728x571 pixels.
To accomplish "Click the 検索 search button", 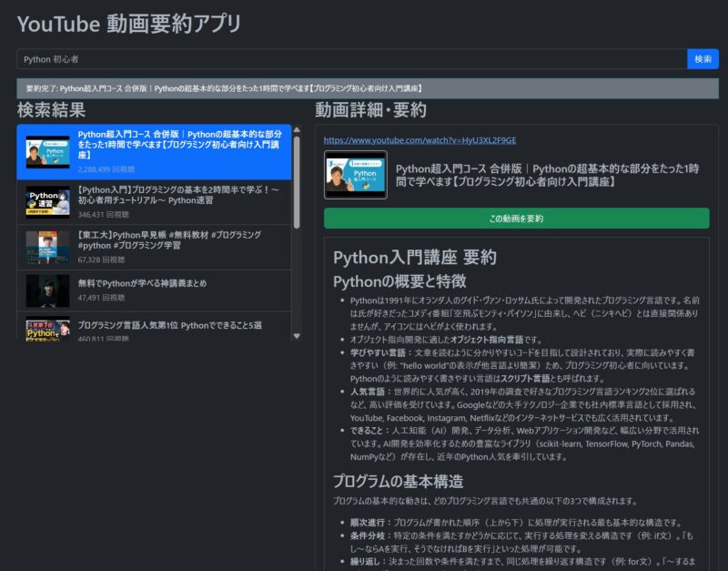I will tap(703, 59).
